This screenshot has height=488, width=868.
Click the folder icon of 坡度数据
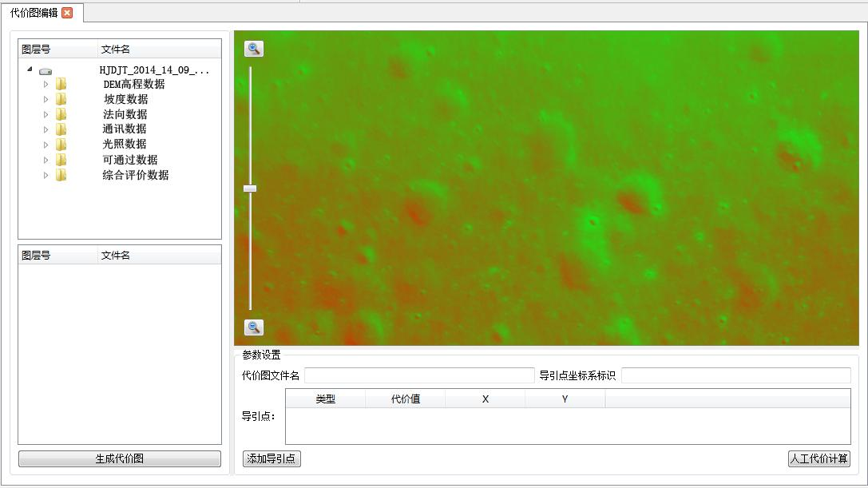point(61,99)
